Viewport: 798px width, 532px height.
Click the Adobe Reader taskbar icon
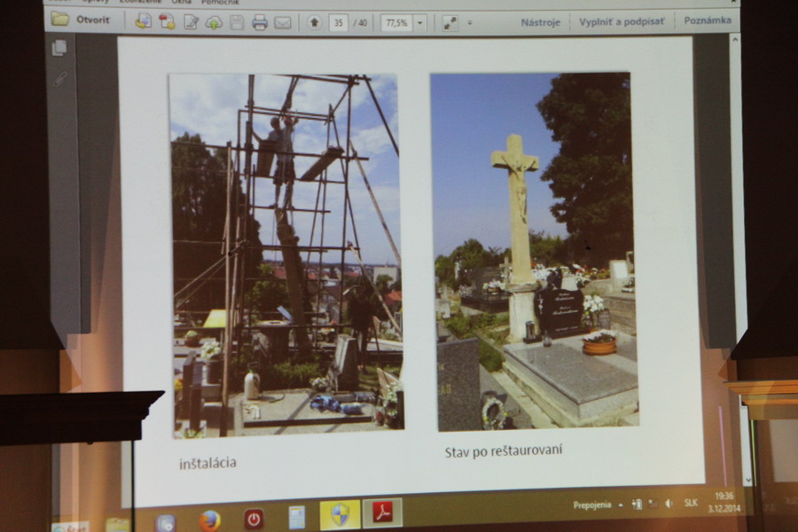(x=383, y=512)
